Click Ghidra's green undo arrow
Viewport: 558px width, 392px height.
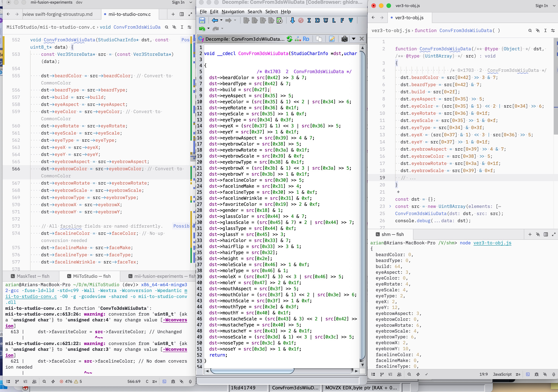point(202,29)
